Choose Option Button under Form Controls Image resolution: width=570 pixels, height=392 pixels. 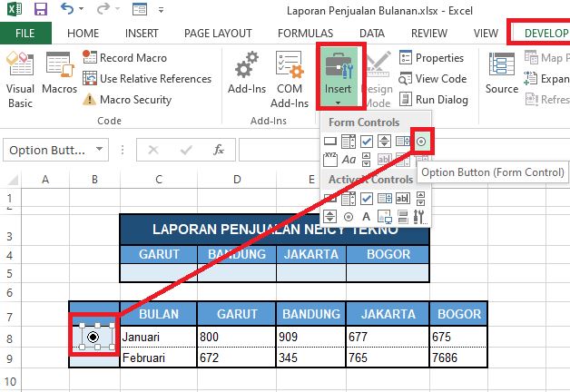click(421, 141)
